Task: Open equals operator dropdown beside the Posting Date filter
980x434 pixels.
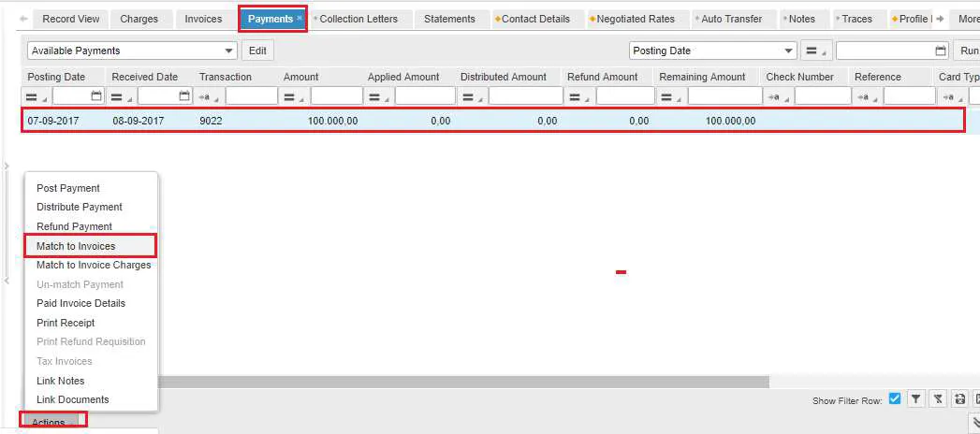Action: (x=816, y=51)
